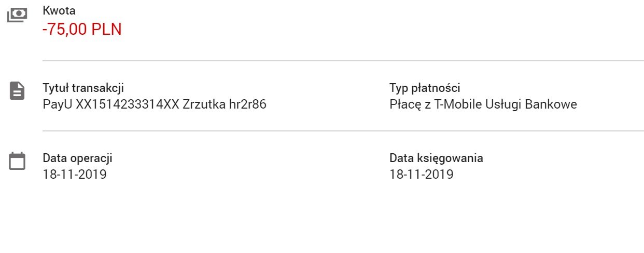Click the calendar icon beside Data operacji
This screenshot has width=644, height=253.
(x=17, y=161)
